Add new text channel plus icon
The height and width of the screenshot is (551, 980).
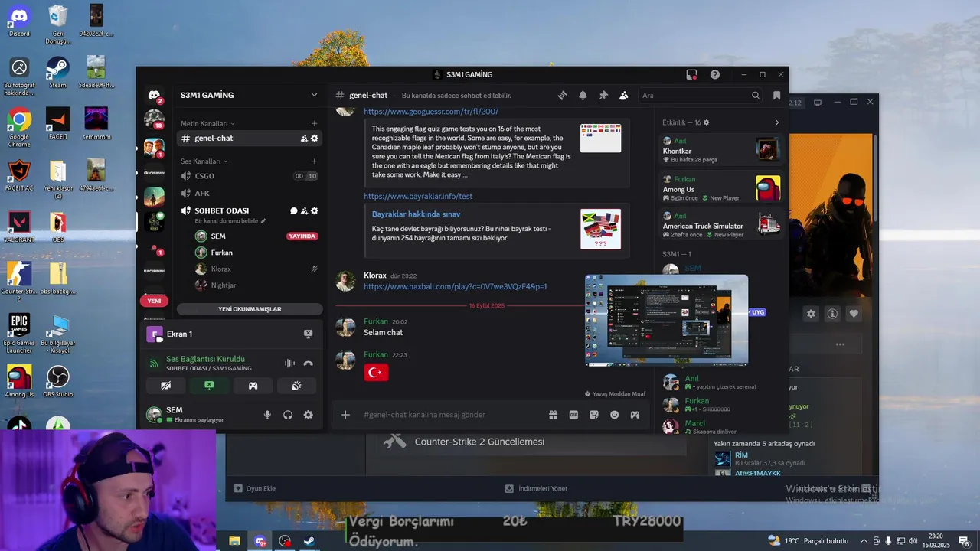click(314, 123)
